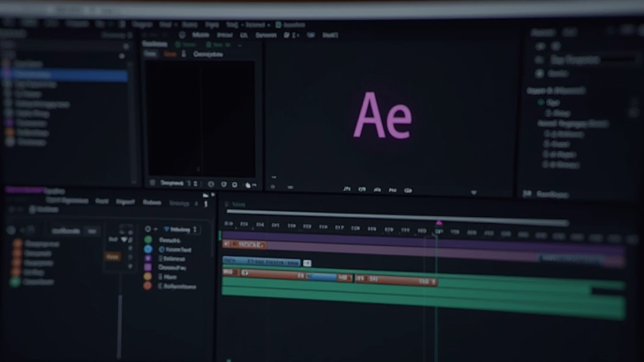Click the green dot in the right panel
644x362 pixels.
pos(541,102)
